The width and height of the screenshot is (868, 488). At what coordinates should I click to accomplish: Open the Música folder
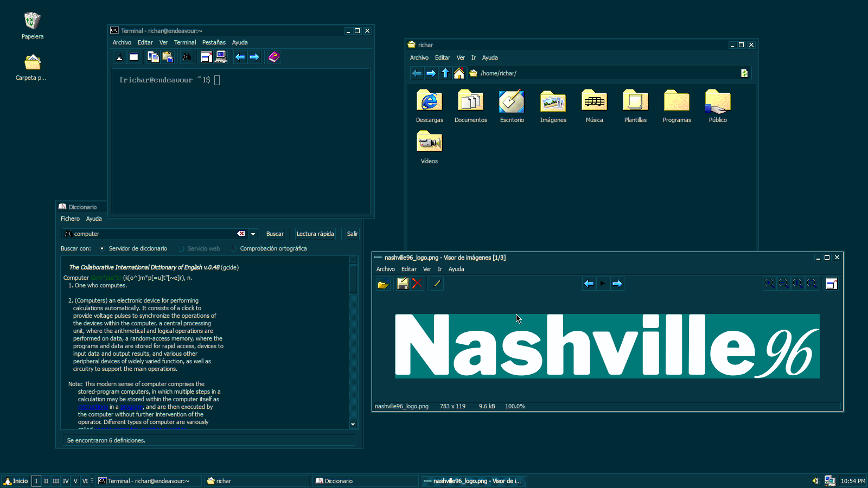(594, 106)
